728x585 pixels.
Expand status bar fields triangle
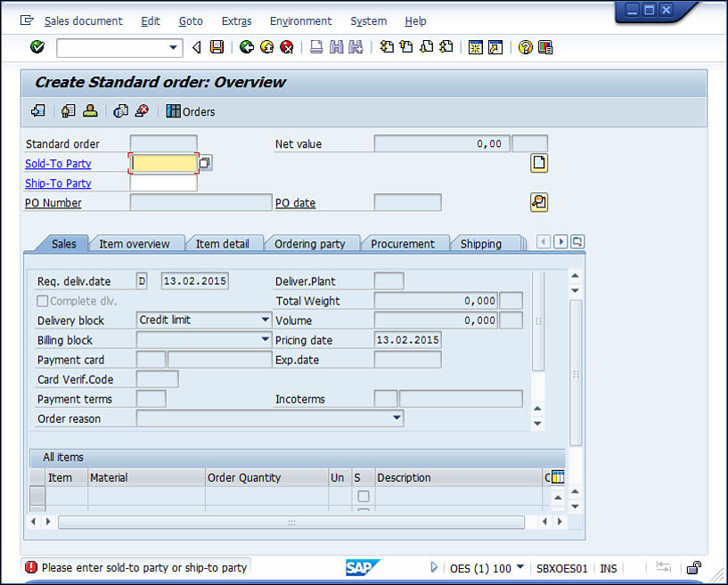coord(434,567)
